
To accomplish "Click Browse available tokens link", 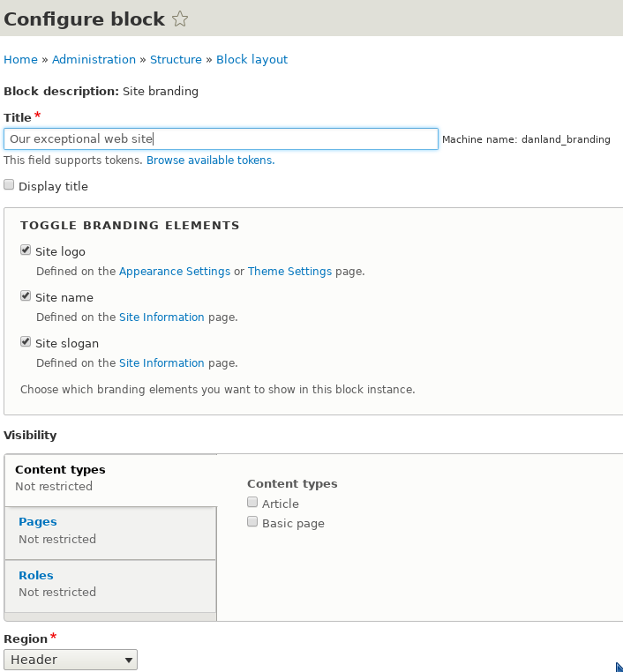I will [211, 161].
